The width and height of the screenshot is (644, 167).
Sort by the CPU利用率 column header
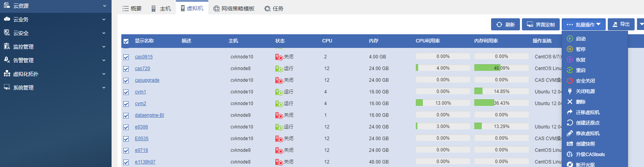point(428,41)
